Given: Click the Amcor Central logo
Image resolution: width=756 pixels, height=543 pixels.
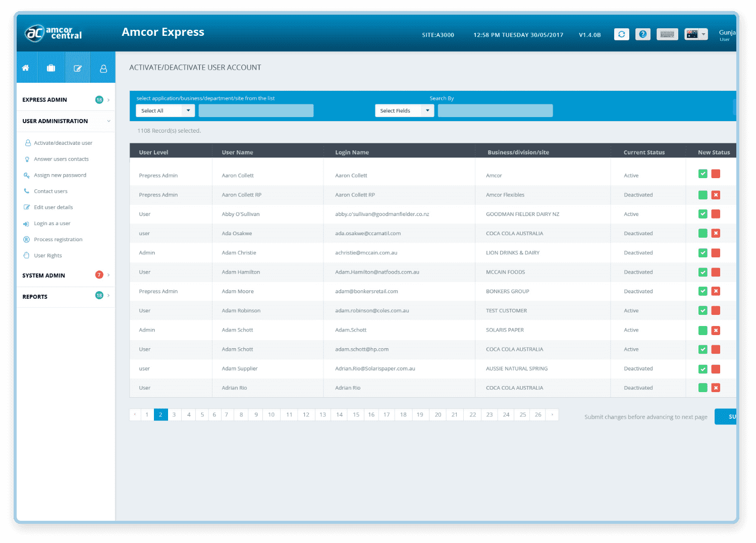Looking at the screenshot, I should click(x=53, y=33).
